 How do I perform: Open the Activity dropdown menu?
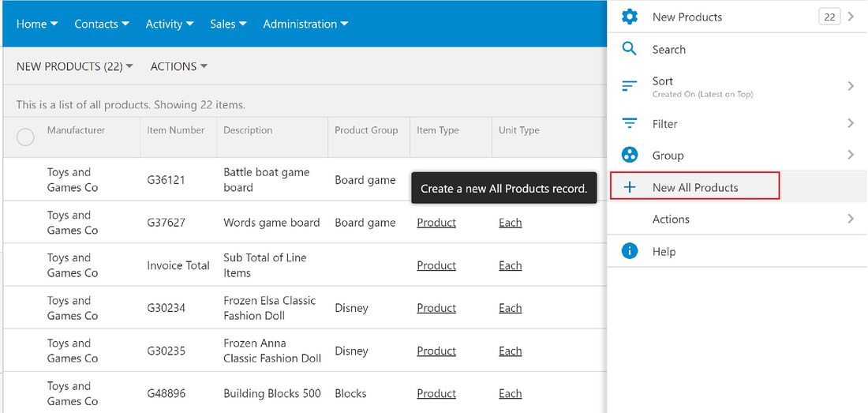click(x=170, y=24)
